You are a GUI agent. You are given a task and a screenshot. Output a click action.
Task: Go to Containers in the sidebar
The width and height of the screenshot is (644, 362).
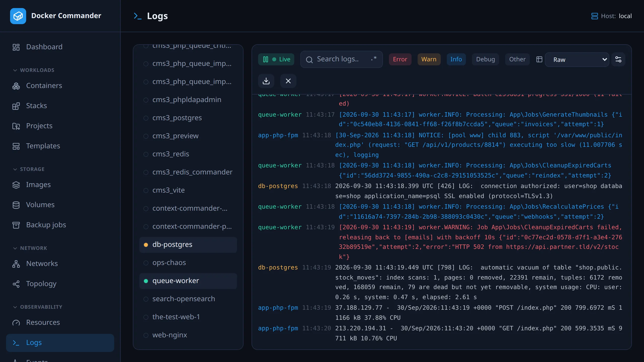click(60, 85)
